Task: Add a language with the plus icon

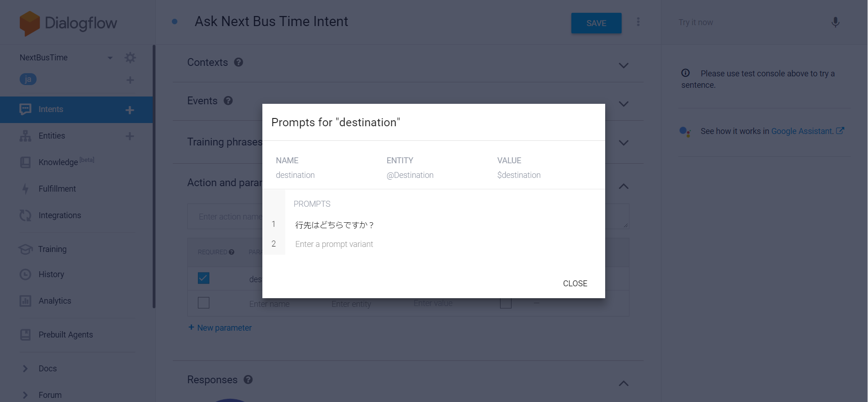Action: point(130,80)
